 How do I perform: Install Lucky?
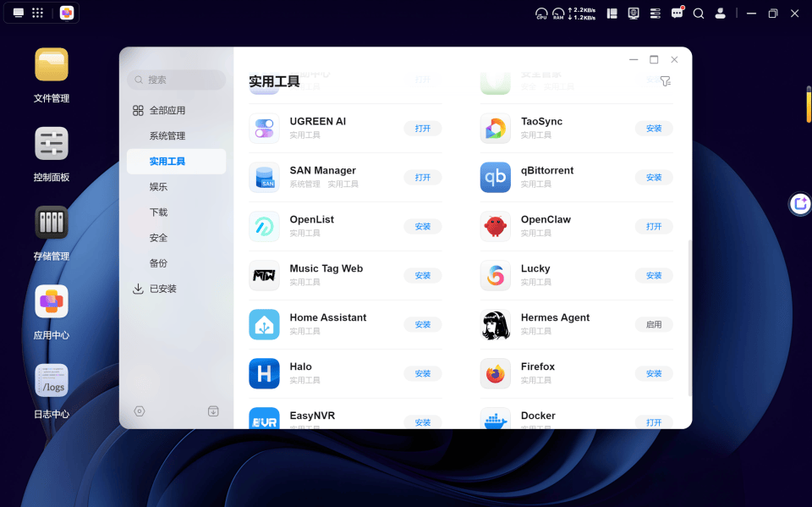tap(654, 275)
